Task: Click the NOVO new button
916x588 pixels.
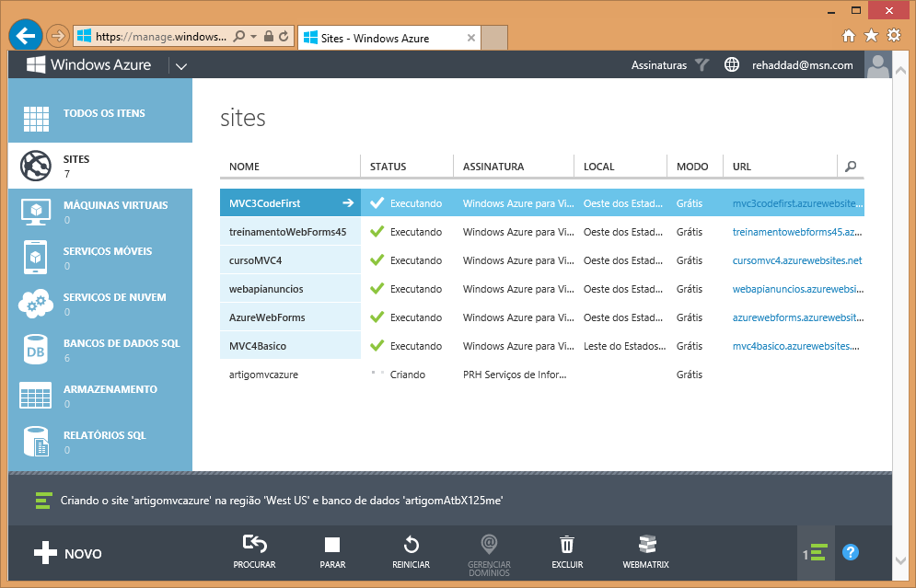Action: pos(68,553)
